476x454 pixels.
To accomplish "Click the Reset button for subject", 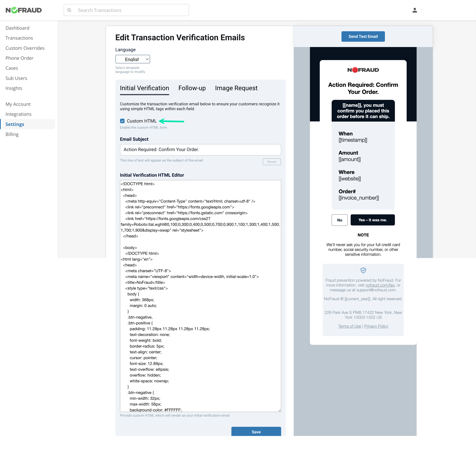I will point(272,162).
